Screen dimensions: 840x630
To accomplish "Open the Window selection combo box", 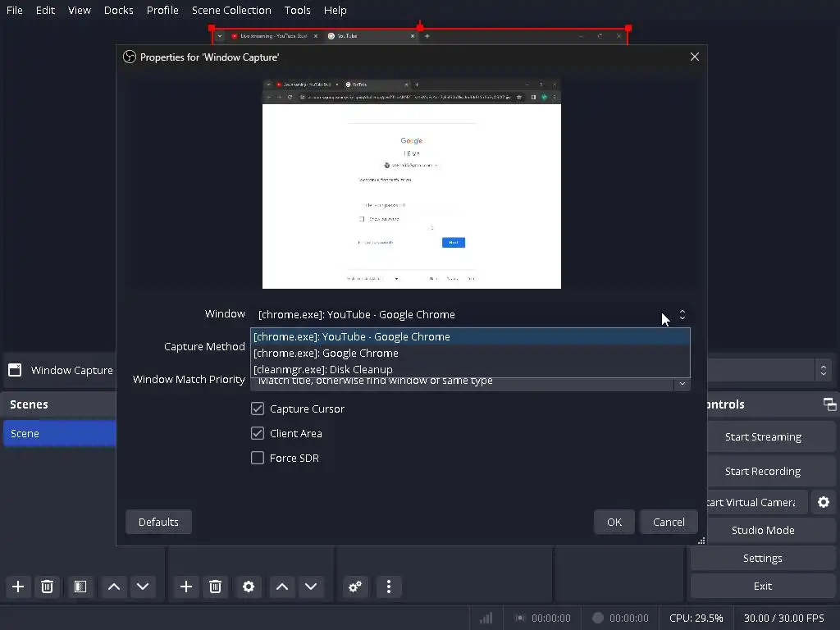I will click(x=470, y=314).
